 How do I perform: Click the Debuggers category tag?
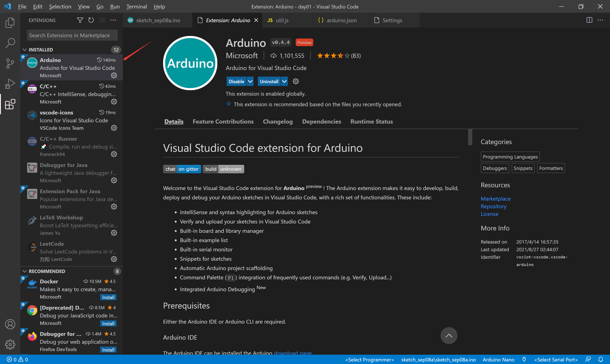(495, 168)
